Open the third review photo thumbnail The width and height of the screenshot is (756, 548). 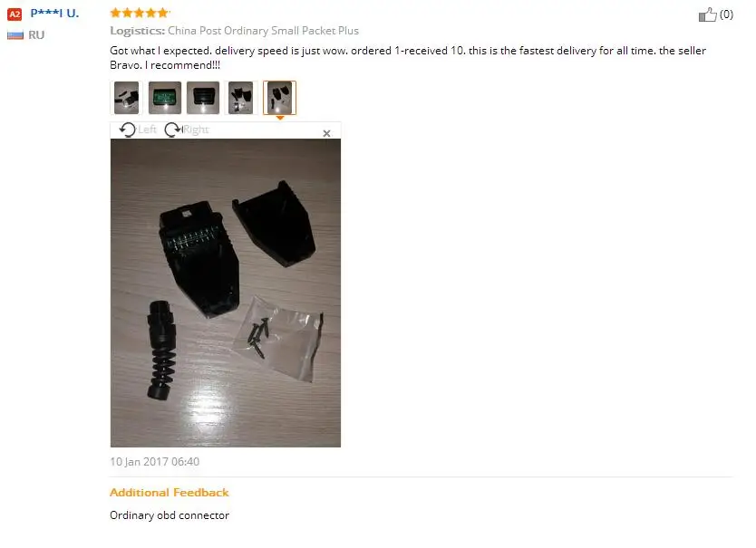pos(203,98)
